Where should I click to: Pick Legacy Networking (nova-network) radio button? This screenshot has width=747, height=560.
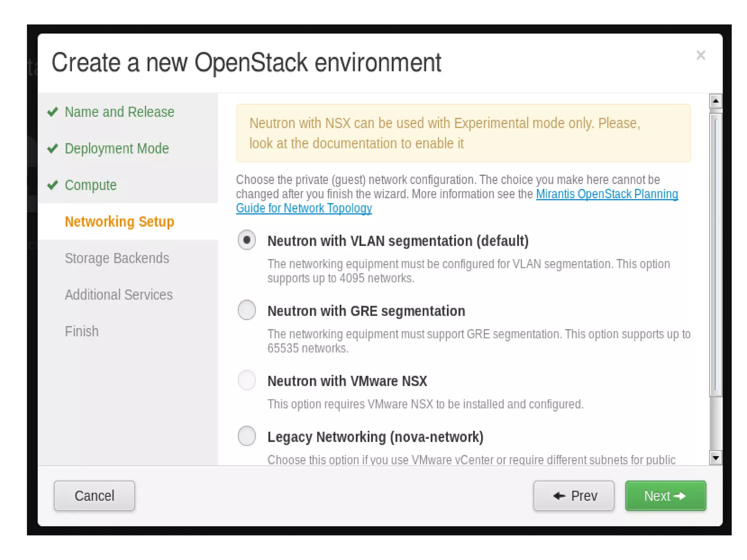click(247, 436)
